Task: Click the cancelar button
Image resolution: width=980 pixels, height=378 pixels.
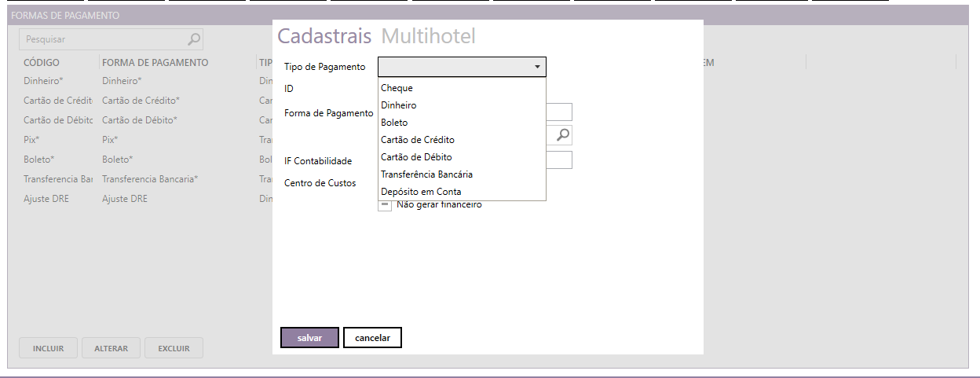Action: pyautogui.click(x=372, y=337)
